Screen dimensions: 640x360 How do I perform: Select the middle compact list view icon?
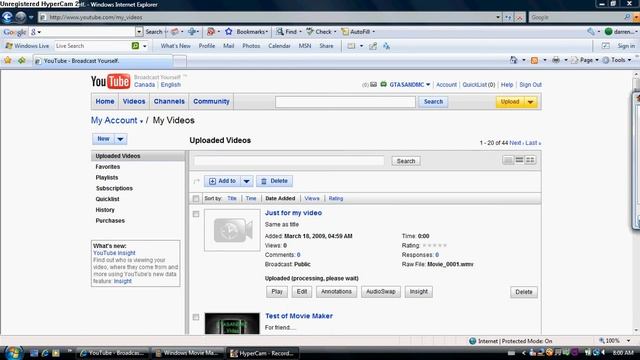519,160
